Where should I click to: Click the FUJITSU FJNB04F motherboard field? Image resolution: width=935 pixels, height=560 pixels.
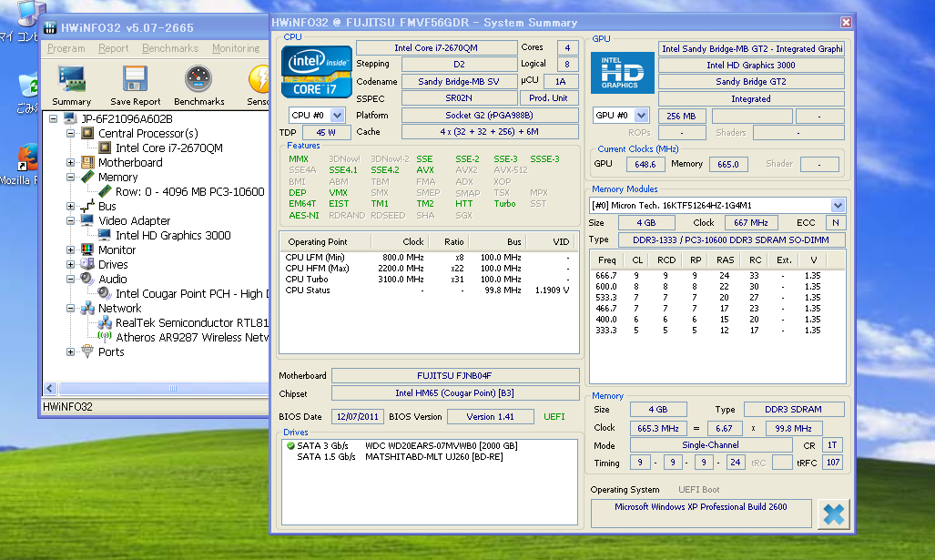[x=455, y=376]
